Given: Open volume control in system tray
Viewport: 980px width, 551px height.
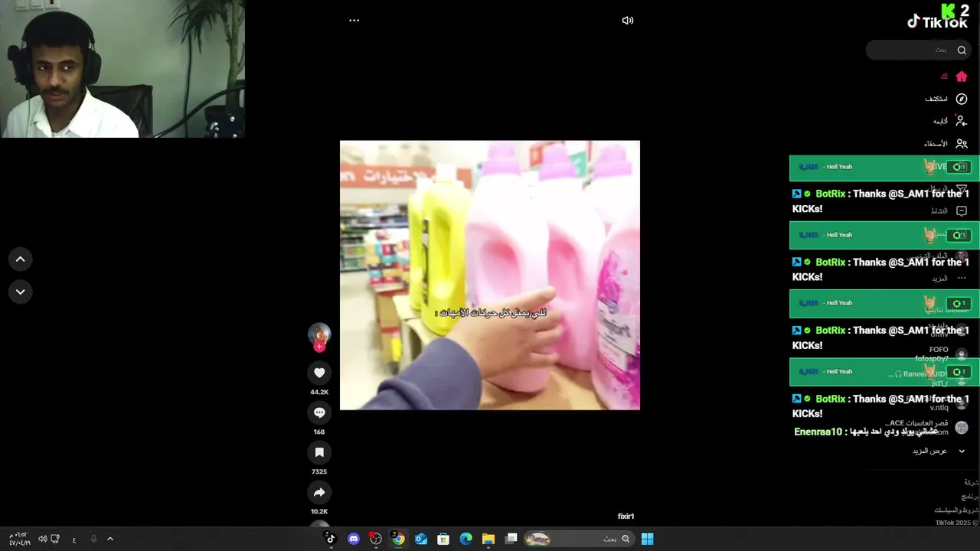Looking at the screenshot, I should pyautogui.click(x=42, y=539).
